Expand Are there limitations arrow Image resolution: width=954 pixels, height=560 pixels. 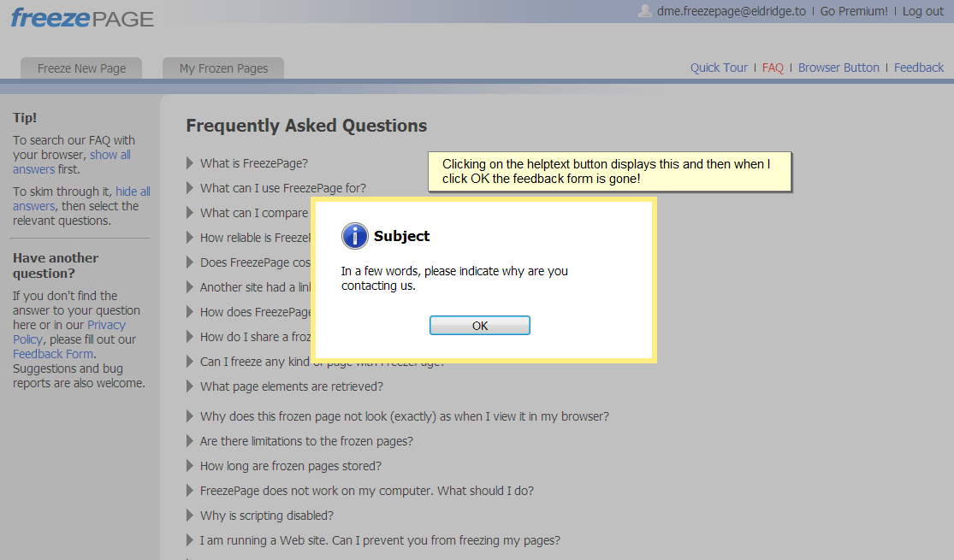(x=190, y=441)
